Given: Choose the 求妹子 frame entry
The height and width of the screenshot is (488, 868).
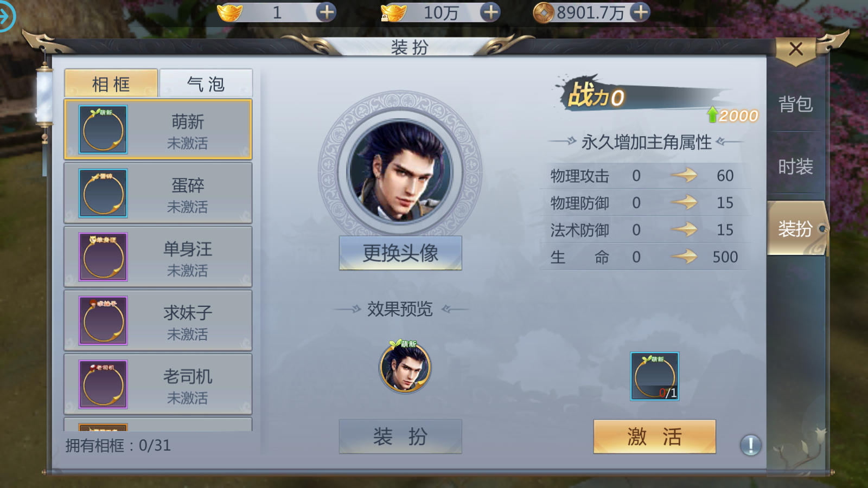Looking at the screenshot, I should click(x=158, y=320).
